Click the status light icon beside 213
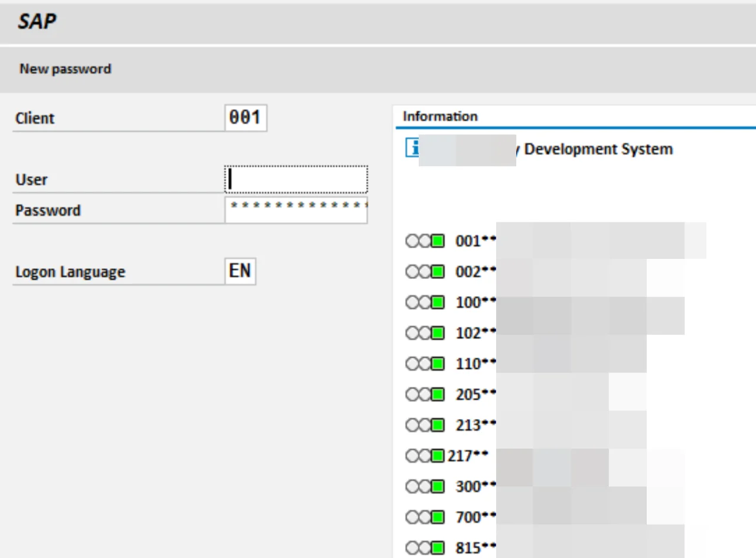 (425, 426)
